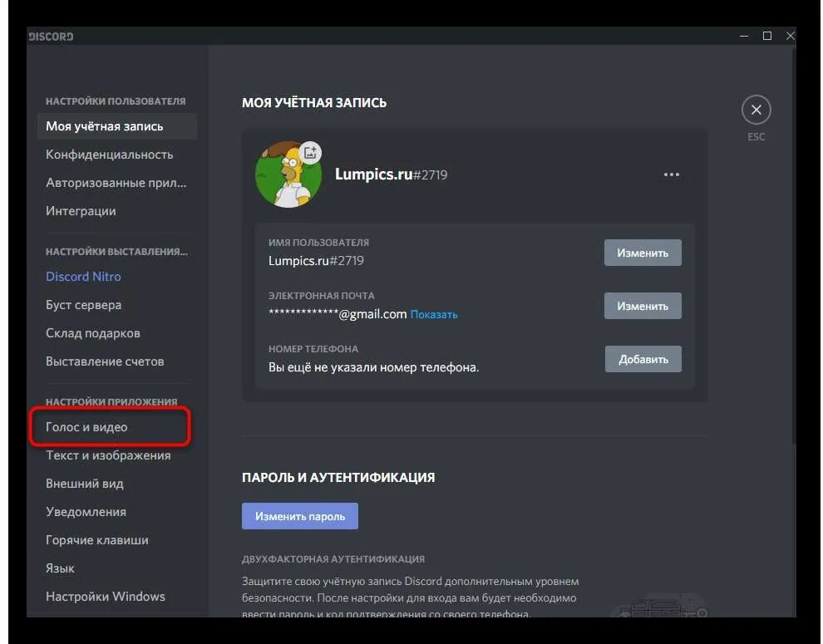Click the Lumpics.ru#2719 header name
This screenshot has height=644, width=823.
(391, 175)
